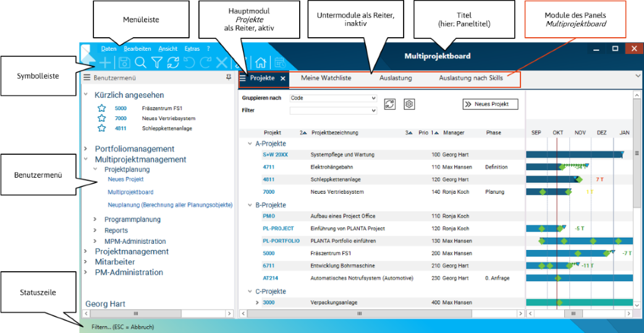Image resolution: width=644 pixels, height=333 pixels.
Task: Click the Neues Projekt button
Action: point(491,104)
